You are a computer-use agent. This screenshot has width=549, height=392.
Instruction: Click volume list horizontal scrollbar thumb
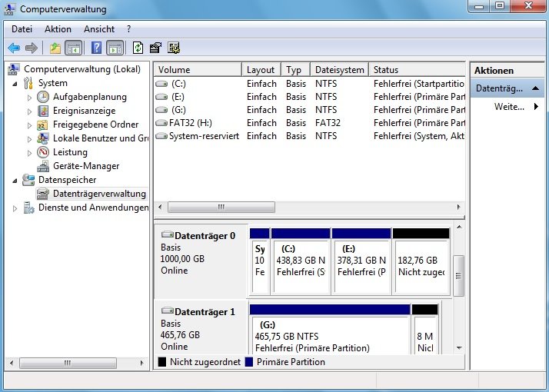(x=221, y=207)
